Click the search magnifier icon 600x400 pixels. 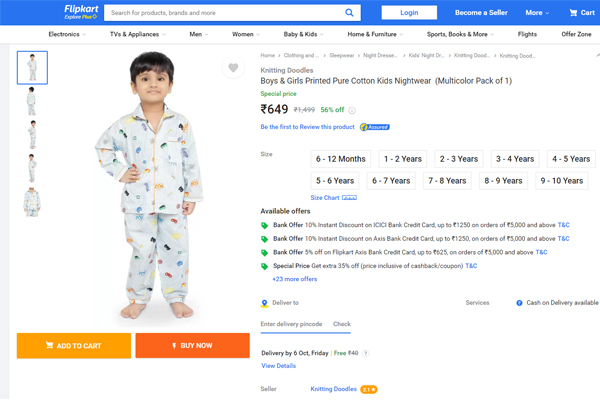351,13
